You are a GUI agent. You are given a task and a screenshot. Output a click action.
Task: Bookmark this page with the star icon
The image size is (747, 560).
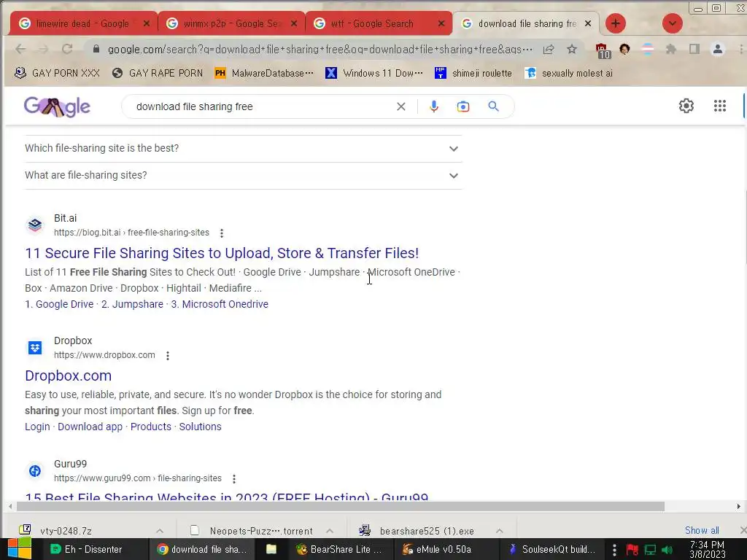pyautogui.click(x=572, y=49)
